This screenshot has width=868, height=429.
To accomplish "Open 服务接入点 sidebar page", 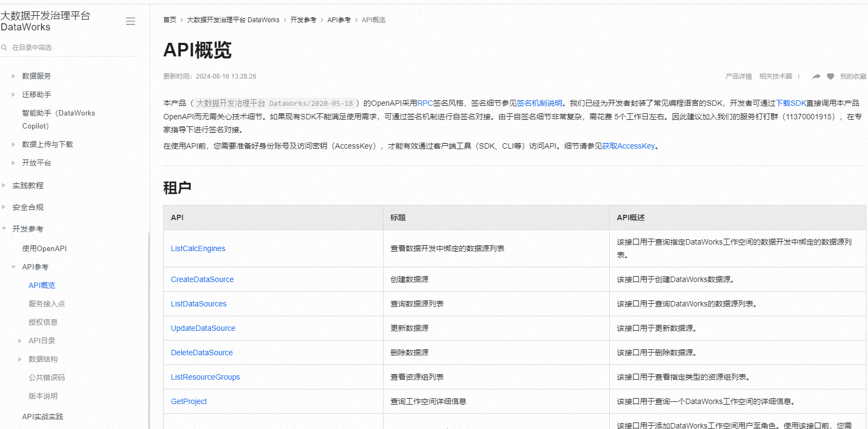I will coord(47,304).
